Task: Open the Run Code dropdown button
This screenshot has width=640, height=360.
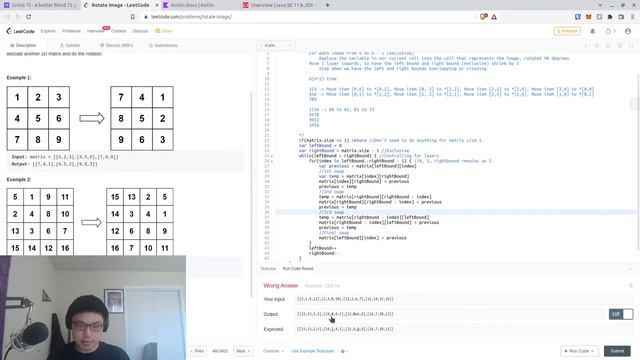Action: click(x=579, y=351)
